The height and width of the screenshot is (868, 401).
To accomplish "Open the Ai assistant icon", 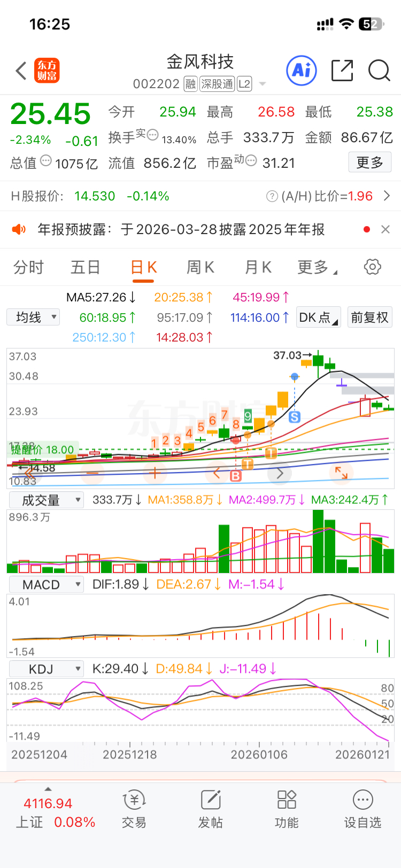I will (x=302, y=70).
